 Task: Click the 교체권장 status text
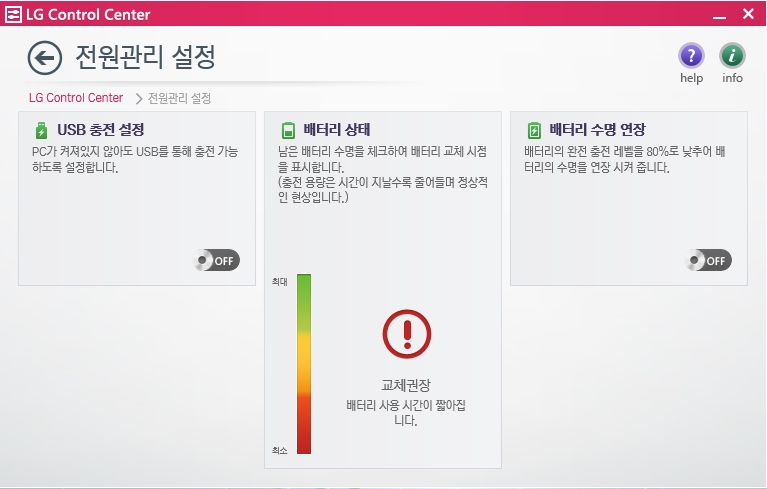pyautogui.click(x=406, y=385)
